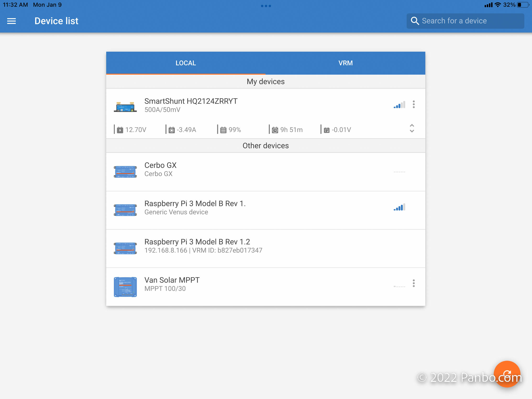Image resolution: width=532 pixels, height=399 pixels.
Task: Select the MPPT 100/30 model text
Action: click(x=165, y=289)
